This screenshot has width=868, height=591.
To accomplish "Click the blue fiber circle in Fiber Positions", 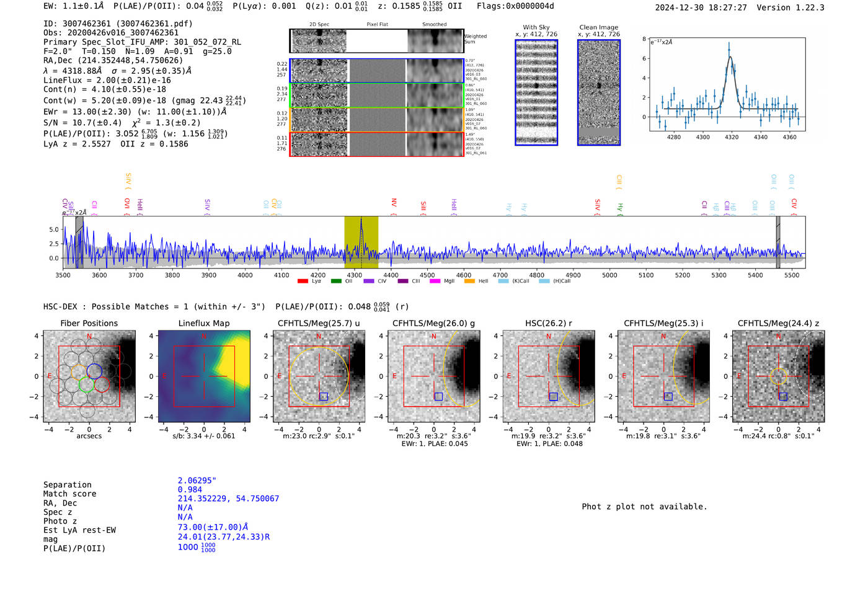I will [94, 371].
